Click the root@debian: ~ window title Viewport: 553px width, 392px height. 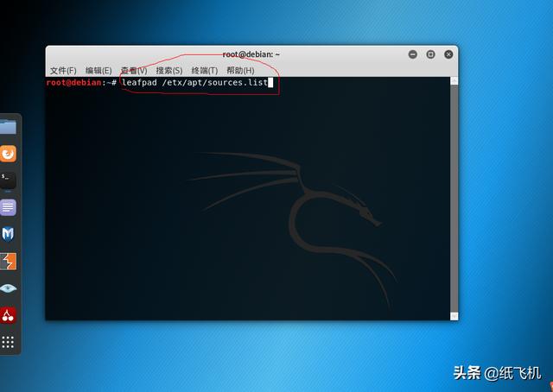[x=251, y=54]
